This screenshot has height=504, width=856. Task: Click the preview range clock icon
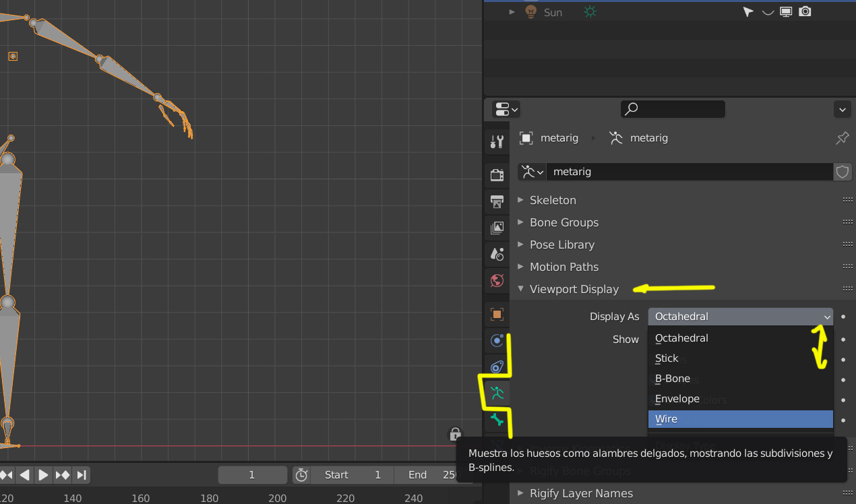301,475
